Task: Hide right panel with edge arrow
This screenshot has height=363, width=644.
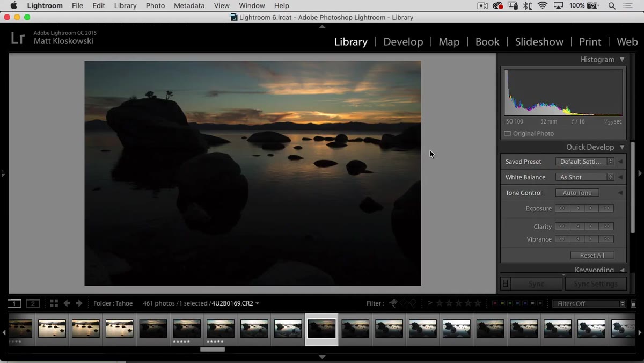Action: click(x=640, y=173)
